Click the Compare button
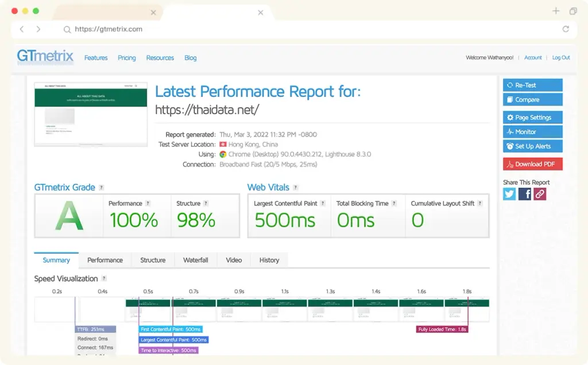Screen dimensions: 588x365 (x=532, y=100)
